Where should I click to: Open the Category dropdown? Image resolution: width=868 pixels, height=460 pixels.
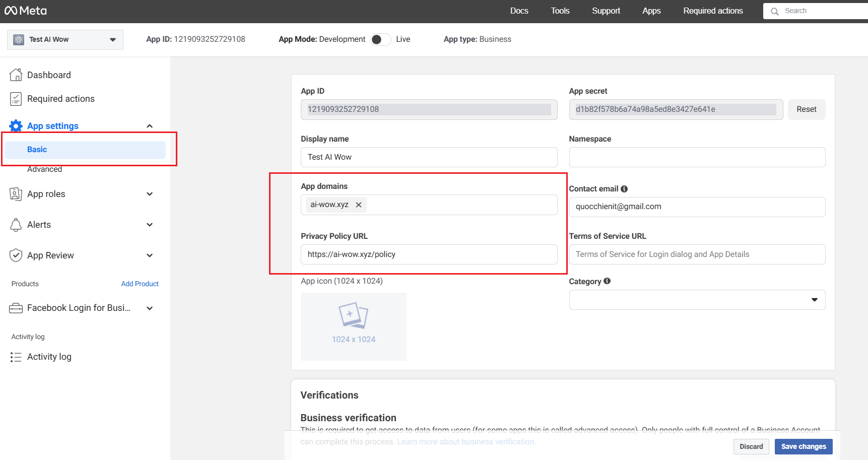(x=697, y=300)
